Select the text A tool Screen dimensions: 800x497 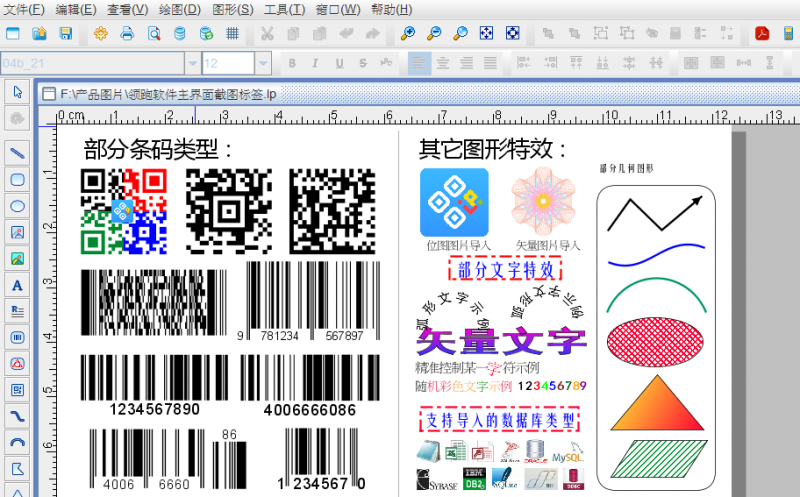(x=17, y=286)
